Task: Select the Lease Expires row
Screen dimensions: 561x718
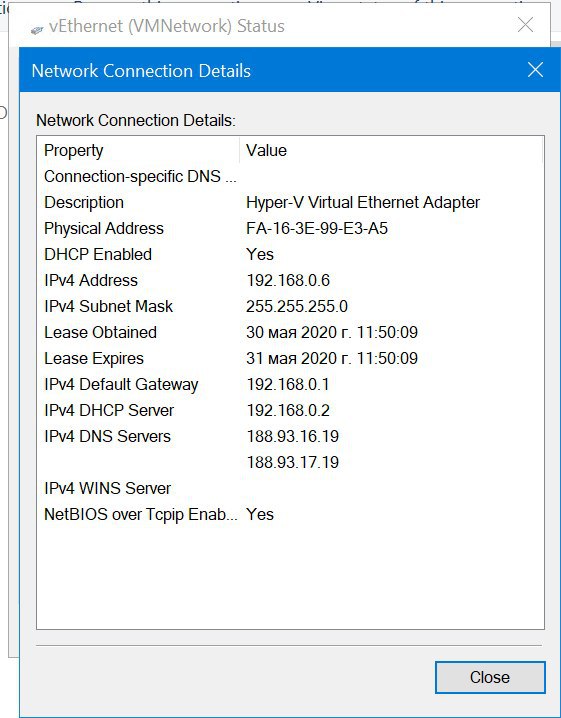Action: coord(290,358)
